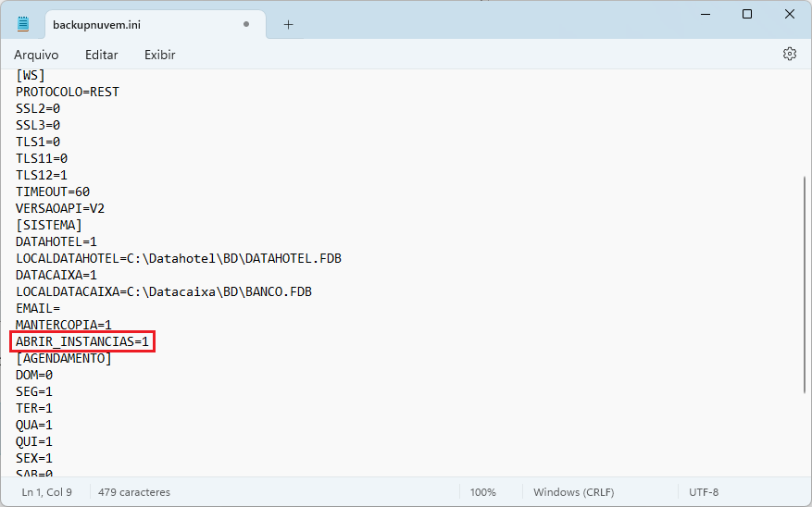Click the DOM=0 line
Image resolution: width=812 pixels, height=507 pixels.
click(x=34, y=375)
